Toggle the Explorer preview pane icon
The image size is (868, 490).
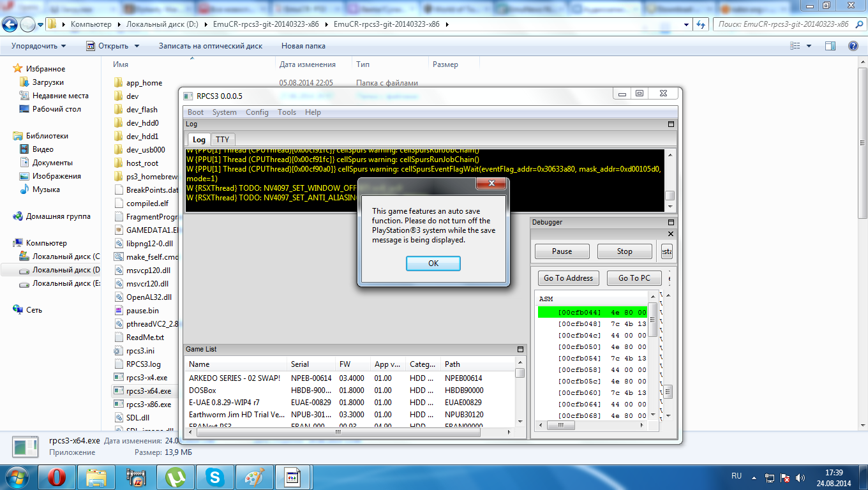[x=830, y=46]
